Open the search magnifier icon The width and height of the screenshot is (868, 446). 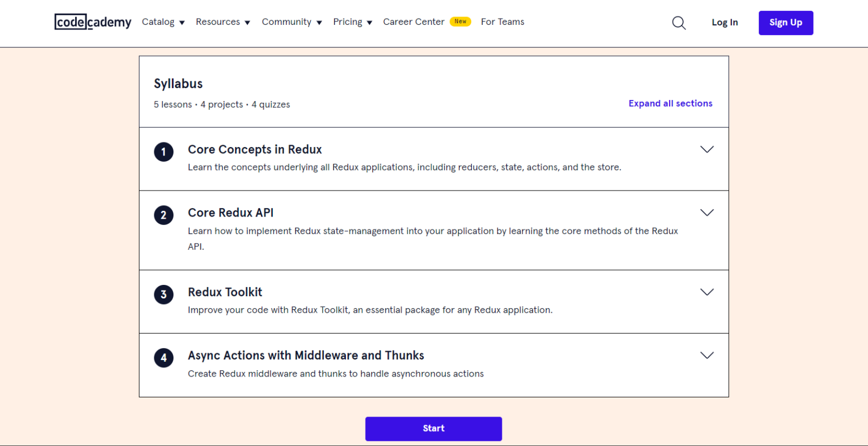point(679,23)
